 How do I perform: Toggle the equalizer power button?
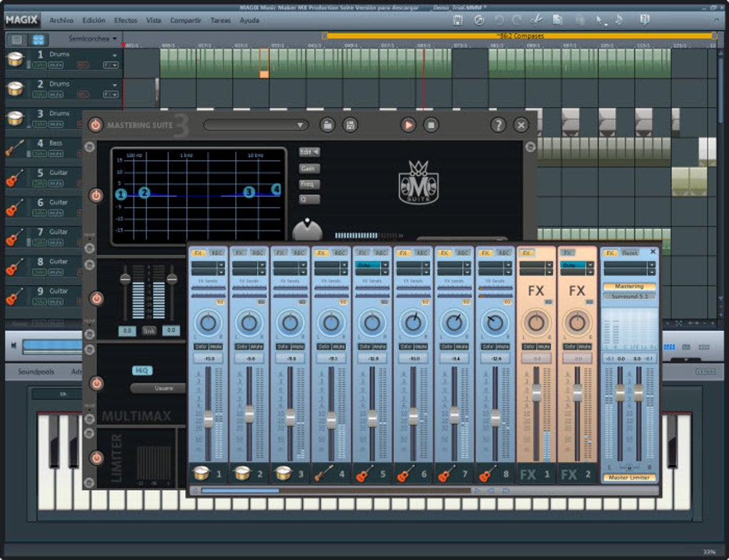pos(96,196)
